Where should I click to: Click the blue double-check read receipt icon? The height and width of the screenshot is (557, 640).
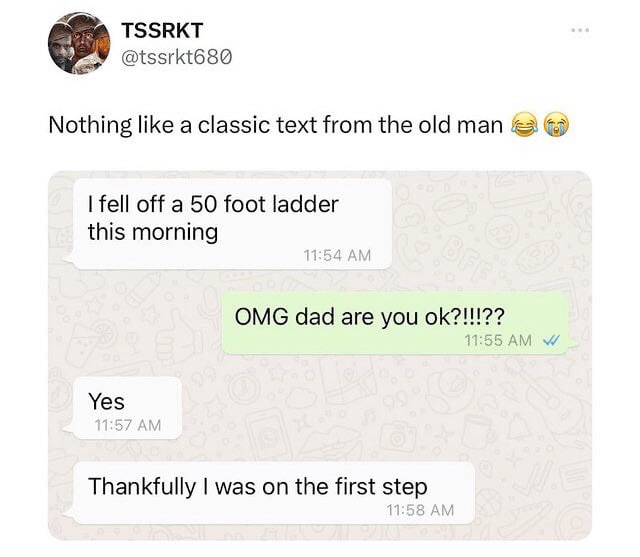click(551, 340)
